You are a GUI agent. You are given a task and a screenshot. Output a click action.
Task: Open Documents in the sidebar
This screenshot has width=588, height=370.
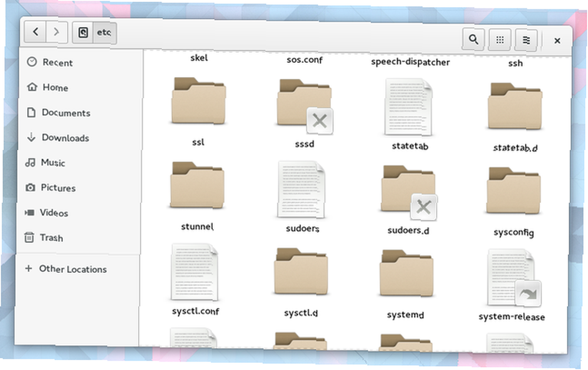pyautogui.click(x=79, y=112)
